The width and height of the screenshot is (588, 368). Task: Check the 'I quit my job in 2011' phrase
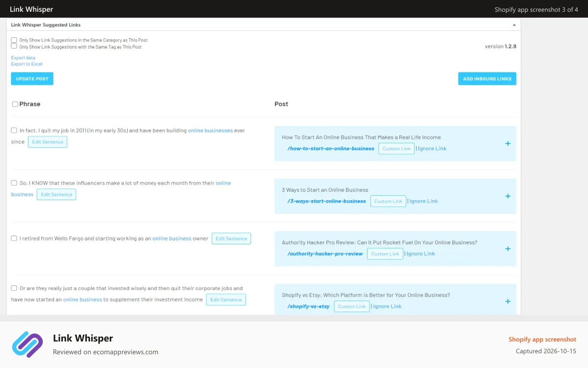14,131
